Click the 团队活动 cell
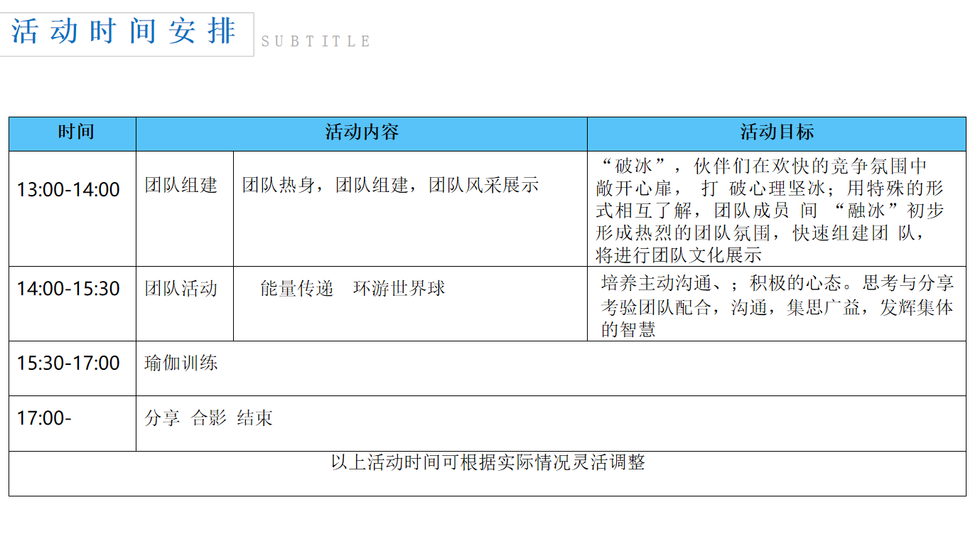This screenshot has height=537, width=980. coord(185,304)
